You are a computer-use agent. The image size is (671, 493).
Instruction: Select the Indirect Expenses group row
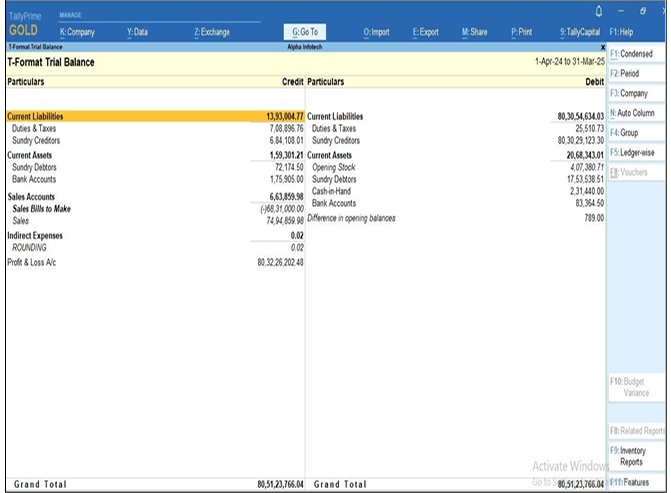(155, 236)
